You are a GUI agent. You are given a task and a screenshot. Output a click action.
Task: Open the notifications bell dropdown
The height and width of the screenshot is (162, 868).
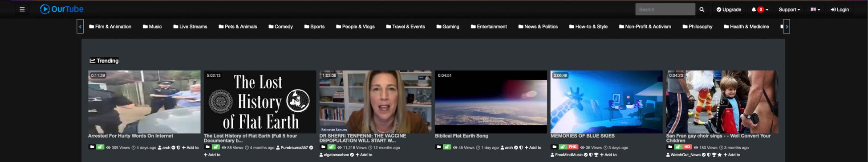[x=760, y=9]
